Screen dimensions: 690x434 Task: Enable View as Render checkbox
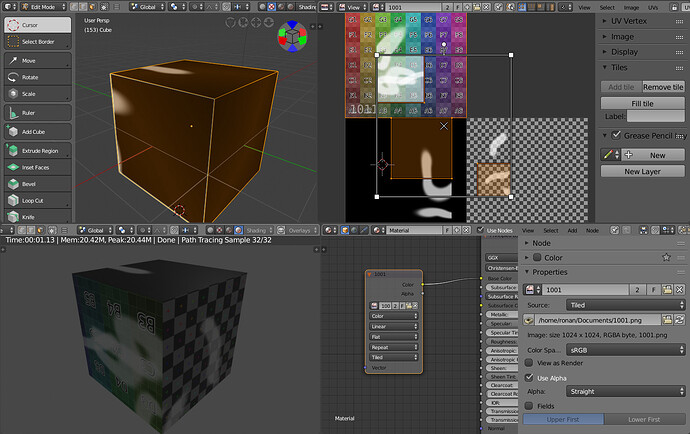[x=529, y=363]
